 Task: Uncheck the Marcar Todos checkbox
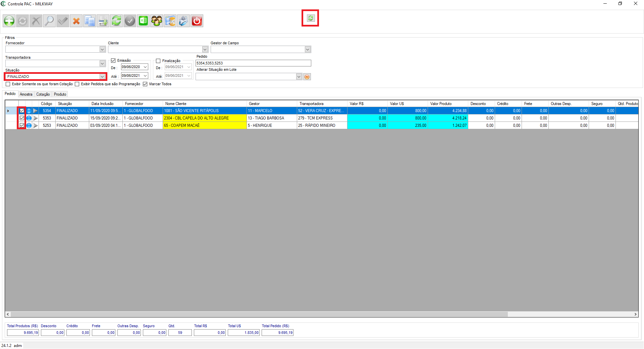coord(145,84)
